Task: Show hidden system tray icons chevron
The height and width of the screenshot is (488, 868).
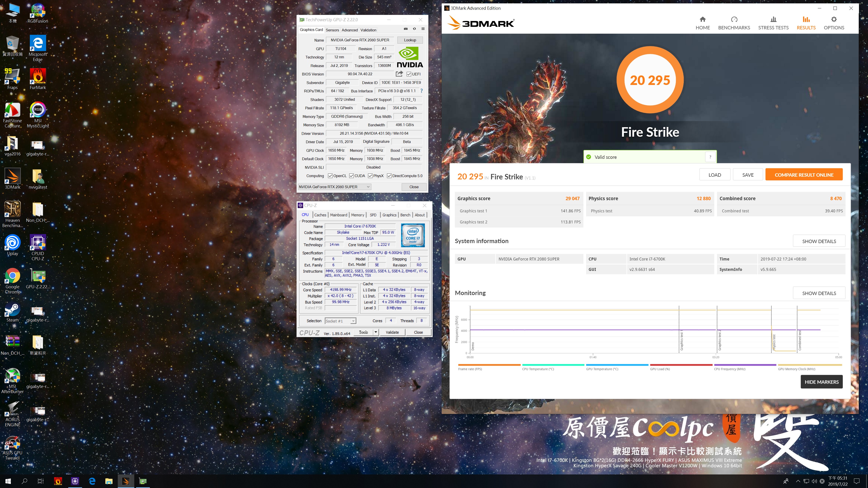Action: (798, 481)
